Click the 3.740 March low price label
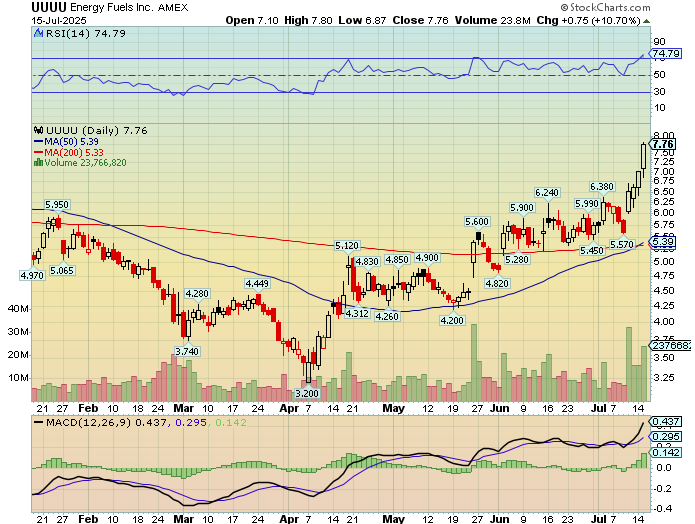Viewport: 695px width, 524px height. 187,351
